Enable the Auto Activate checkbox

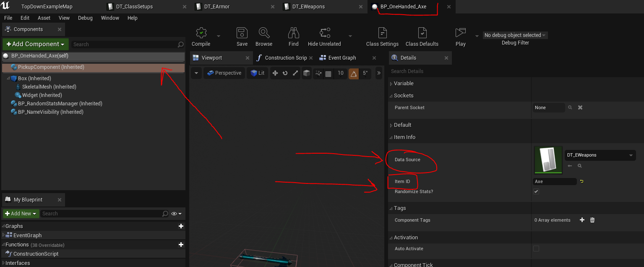click(536, 249)
